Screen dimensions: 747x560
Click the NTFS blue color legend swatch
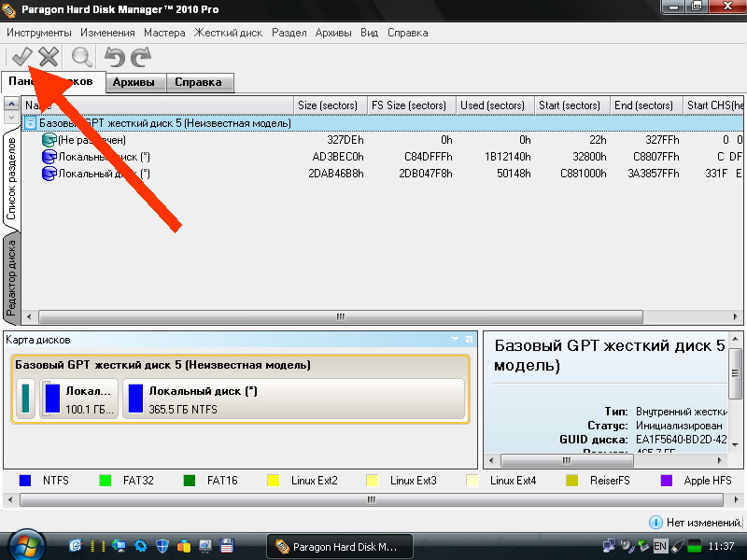25,481
